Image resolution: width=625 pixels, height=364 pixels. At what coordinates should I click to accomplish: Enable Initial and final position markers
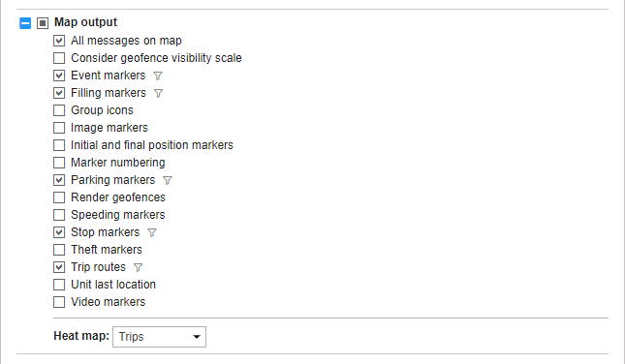coord(59,145)
